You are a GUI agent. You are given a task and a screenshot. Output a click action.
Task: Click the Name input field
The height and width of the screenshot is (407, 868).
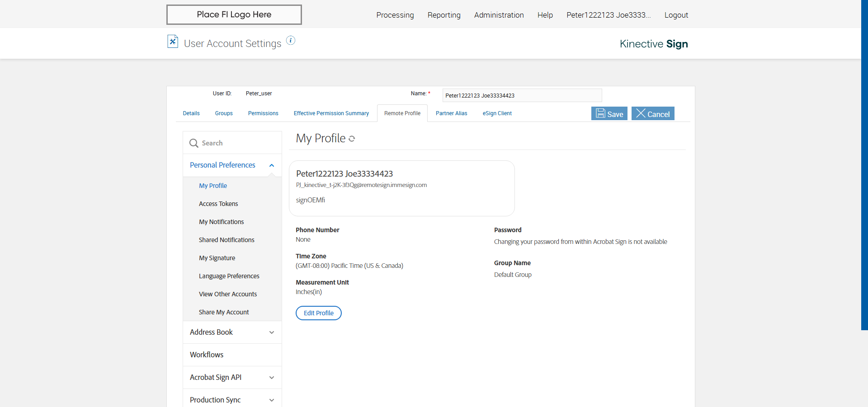click(522, 95)
